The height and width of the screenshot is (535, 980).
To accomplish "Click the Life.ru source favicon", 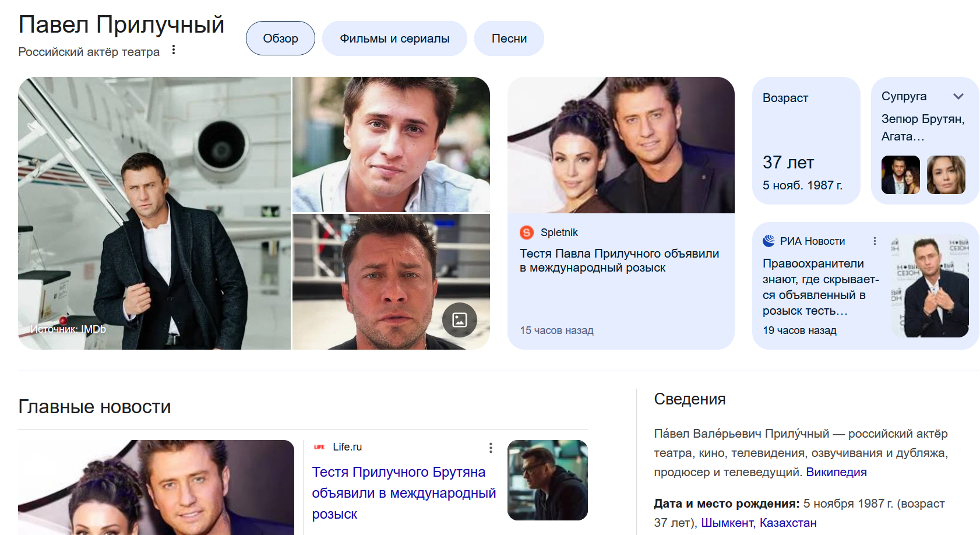I will click(319, 447).
